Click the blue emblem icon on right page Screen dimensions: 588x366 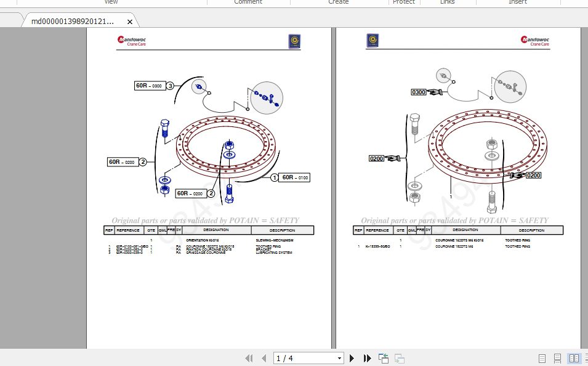[x=373, y=41]
